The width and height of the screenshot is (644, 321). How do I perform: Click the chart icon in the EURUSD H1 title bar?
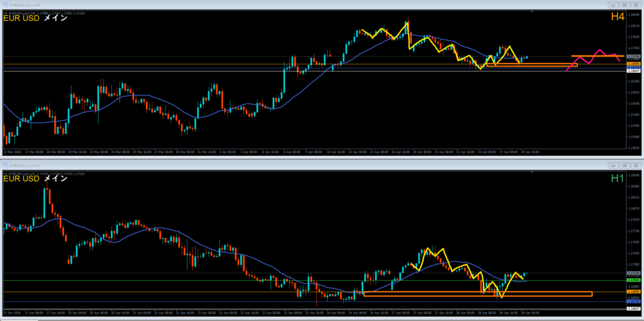(x=6, y=165)
